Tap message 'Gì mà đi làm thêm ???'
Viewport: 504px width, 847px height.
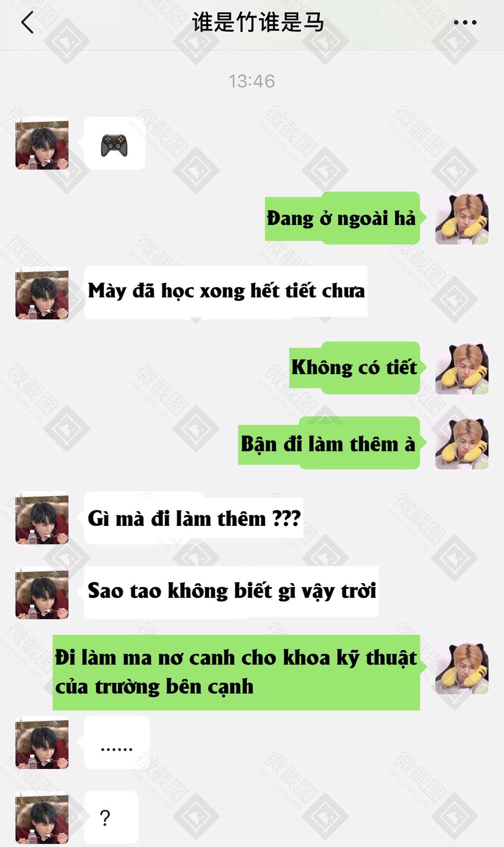194,518
